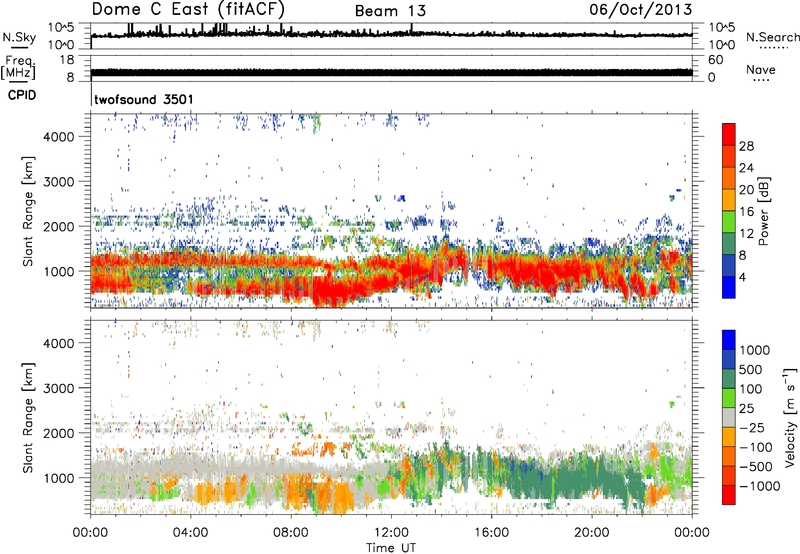Click the 'Slant Range [km]' label of power panel
Viewport: 800px width, 554px height.
tap(27, 211)
